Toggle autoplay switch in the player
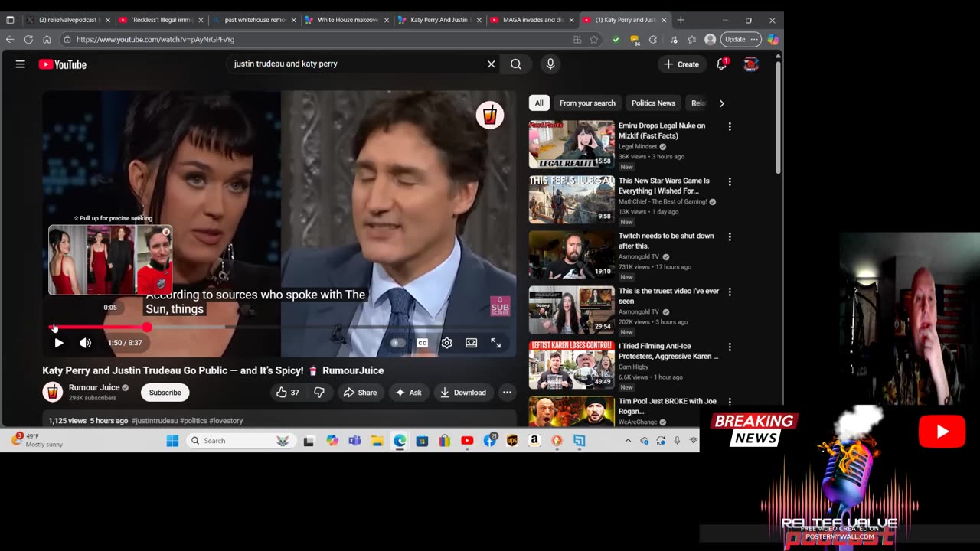Viewport: 980px width, 551px height. [x=397, y=343]
